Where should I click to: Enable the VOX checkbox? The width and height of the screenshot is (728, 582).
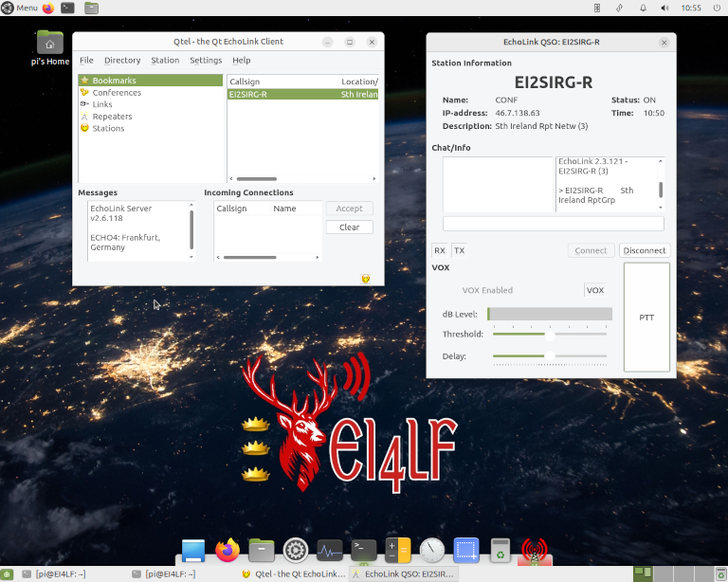click(595, 290)
